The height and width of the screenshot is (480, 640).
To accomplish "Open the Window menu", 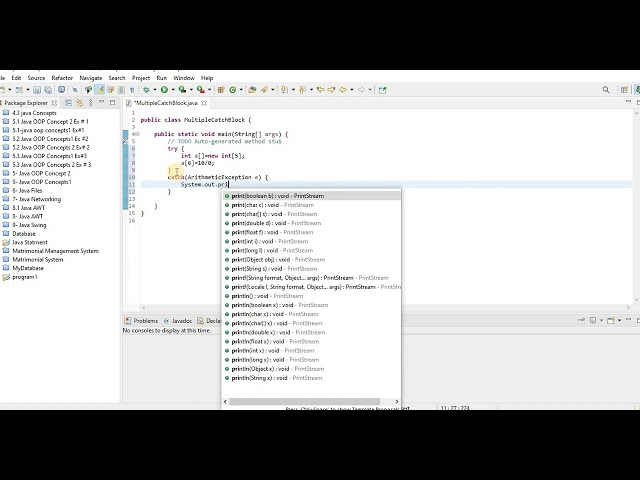I will (184, 78).
